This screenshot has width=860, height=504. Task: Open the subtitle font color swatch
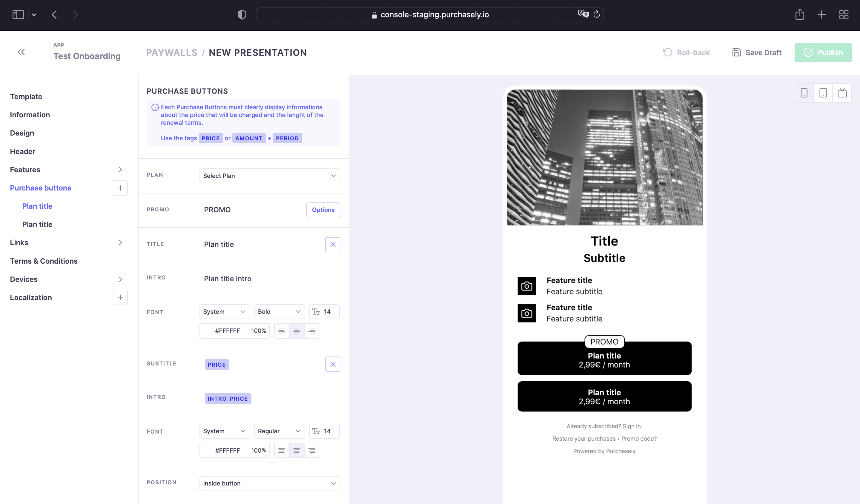(x=207, y=451)
